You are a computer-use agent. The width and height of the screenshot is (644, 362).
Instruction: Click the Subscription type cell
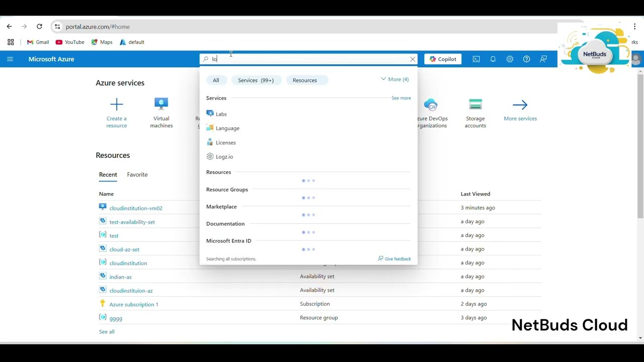tap(315, 304)
